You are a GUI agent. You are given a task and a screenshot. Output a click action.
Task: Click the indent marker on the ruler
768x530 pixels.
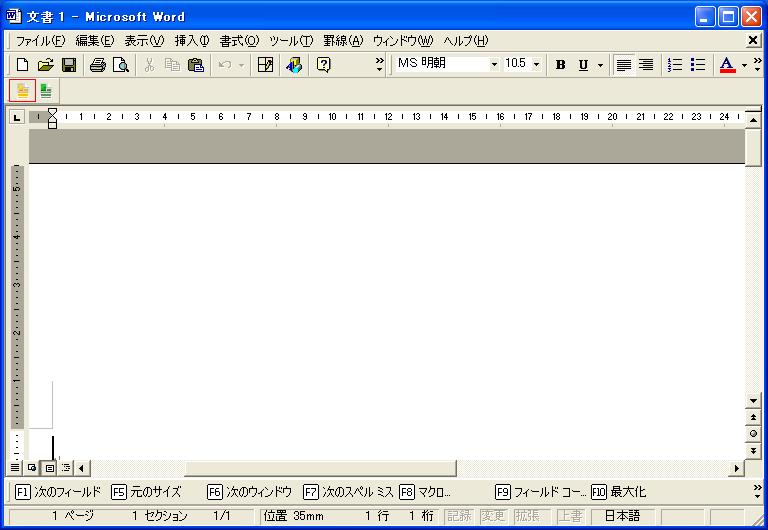click(x=52, y=118)
